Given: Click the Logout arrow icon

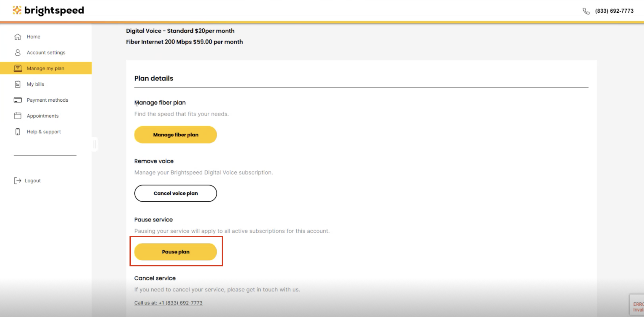Looking at the screenshot, I should tap(18, 181).
